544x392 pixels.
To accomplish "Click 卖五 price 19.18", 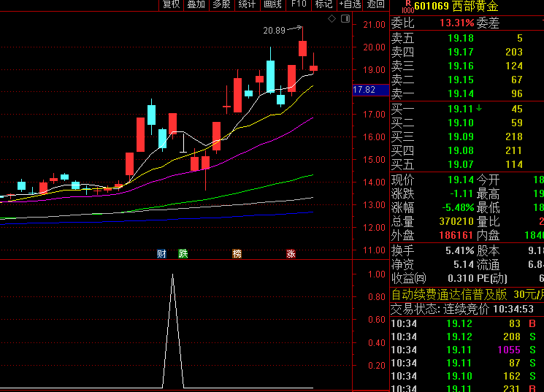I will click(x=461, y=38).
